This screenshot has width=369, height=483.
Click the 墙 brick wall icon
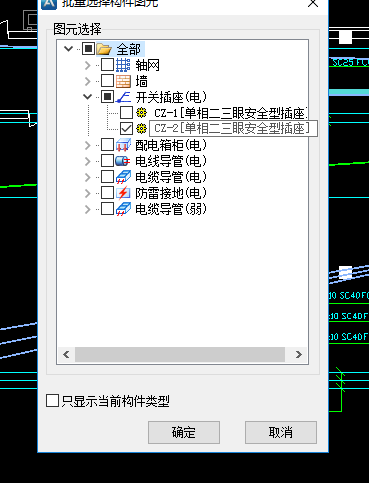[123, 81]
